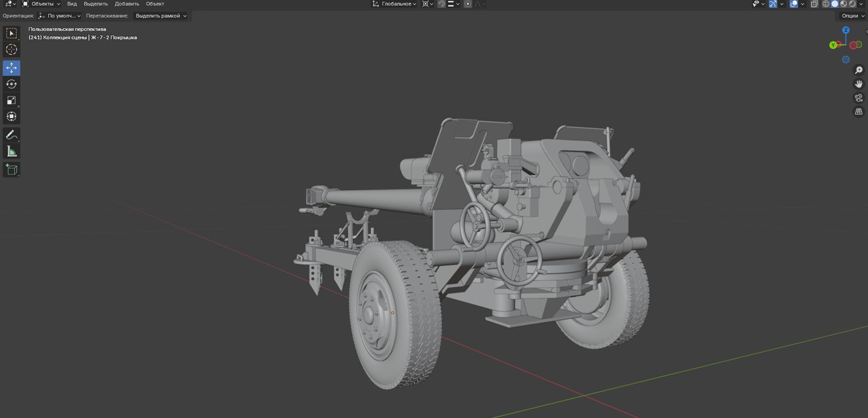868x418 pixels.
Task: Click the pan view hand button
Action: coord(859,84)
